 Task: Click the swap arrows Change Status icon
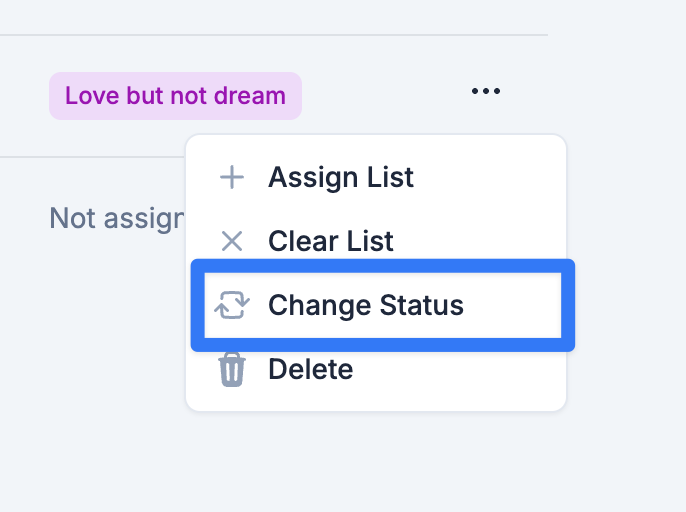click(232, 305)
